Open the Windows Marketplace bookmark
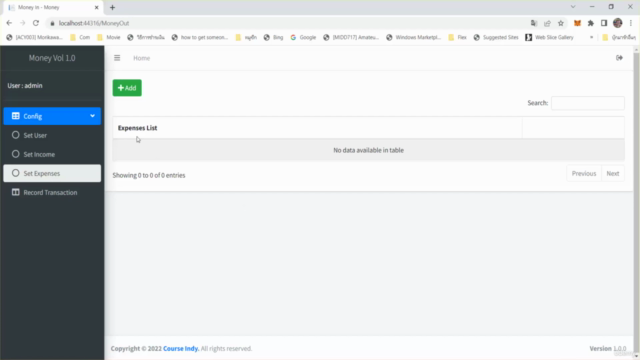Screen dimensions: 640x360 click(x=413, y=37)
